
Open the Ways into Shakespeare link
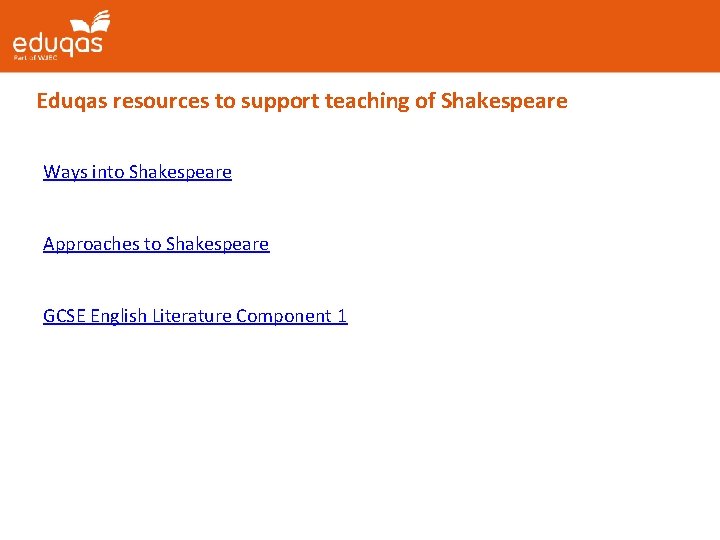pos(137,172)
